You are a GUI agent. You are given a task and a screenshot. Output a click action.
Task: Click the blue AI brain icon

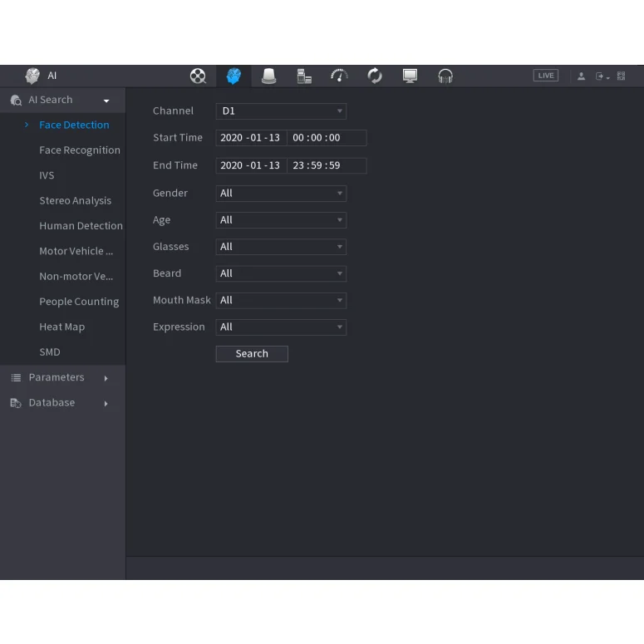[234, 76]
